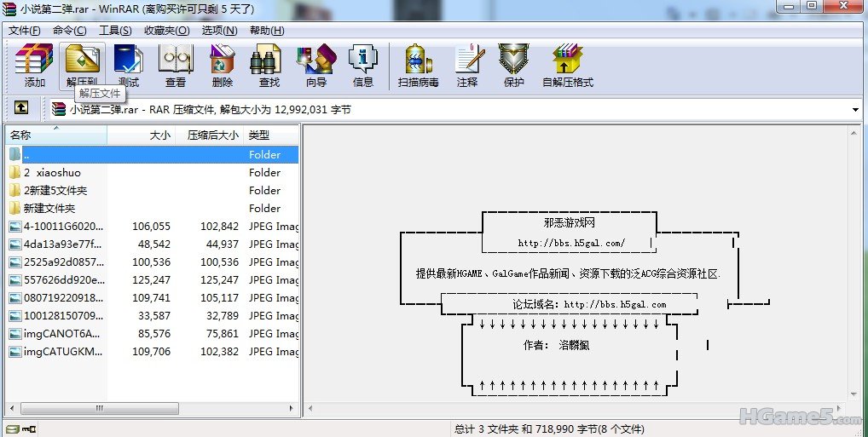The height and width of the screenshot is (437, 868).
Task: Show archive Info (信息) icon
Action: (x=363, y=66)
